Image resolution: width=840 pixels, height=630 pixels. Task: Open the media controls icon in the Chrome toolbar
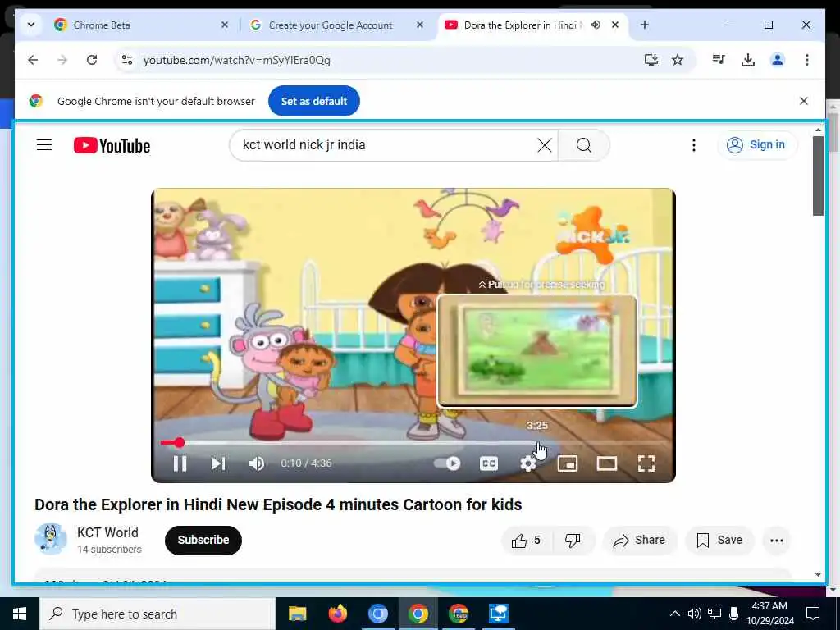point(719,60)
